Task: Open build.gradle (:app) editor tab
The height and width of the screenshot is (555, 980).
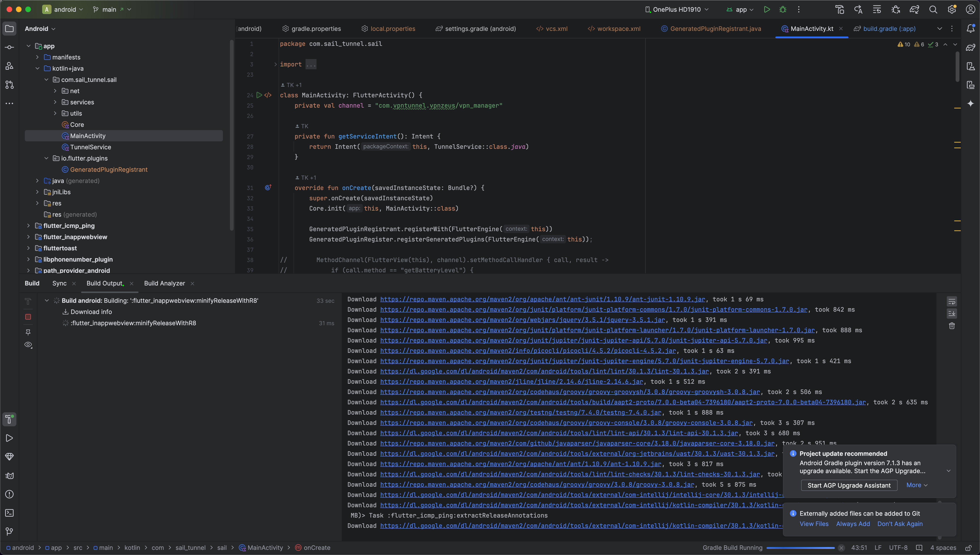Action: (889, 29)
